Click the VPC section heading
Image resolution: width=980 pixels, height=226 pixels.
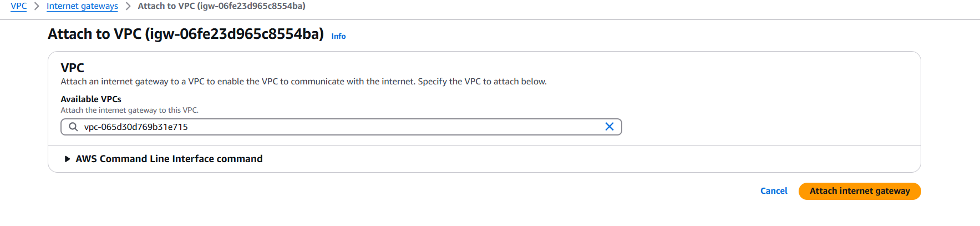point(72,68)
